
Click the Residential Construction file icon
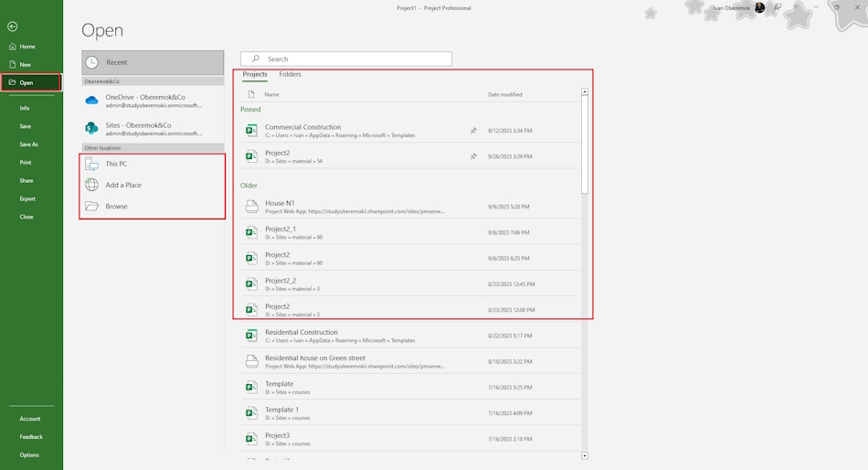(252, 336)
